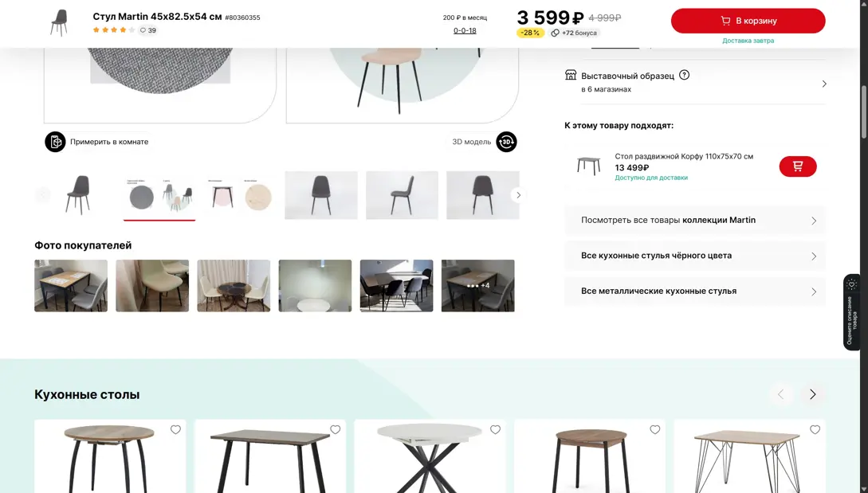Advance the Кухонные столы carousel forward
Image resolution: width=868 pixels, height=493 pixels.
click(x=812, y=394)
